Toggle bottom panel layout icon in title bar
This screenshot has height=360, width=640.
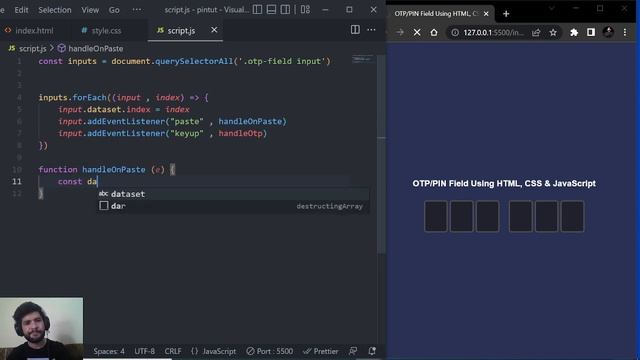tap(271, 9)
